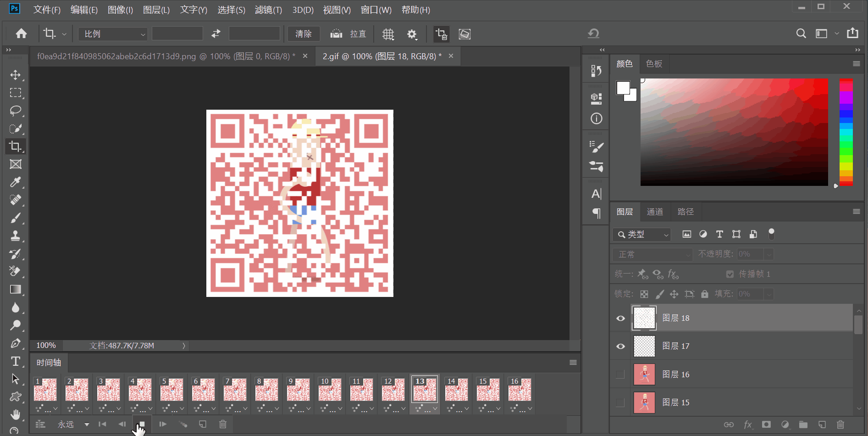Go to next animation frame
The height and width of the screenshot is (436, 868).
[163, 425]
